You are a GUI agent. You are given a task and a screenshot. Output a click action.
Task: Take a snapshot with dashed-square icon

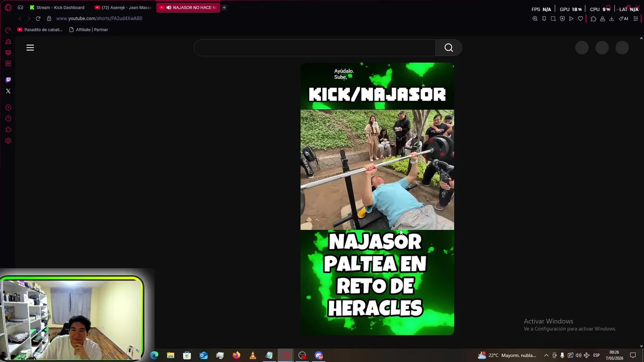click(553, 19)
